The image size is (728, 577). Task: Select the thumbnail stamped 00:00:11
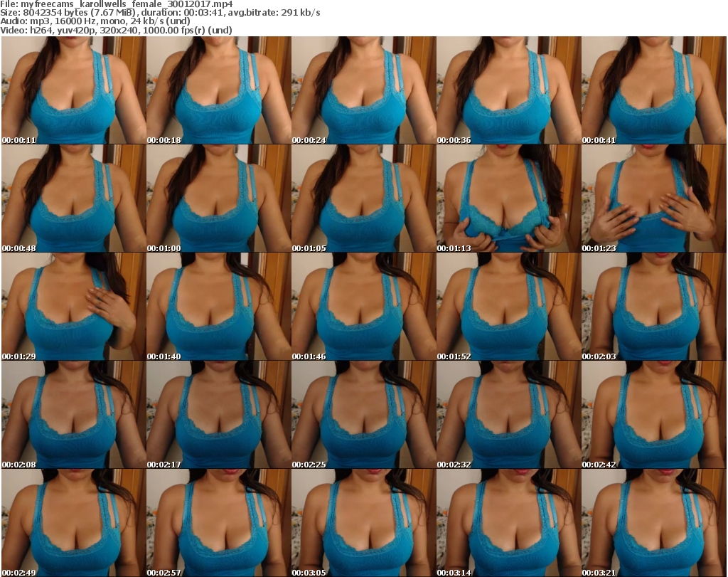74,90
